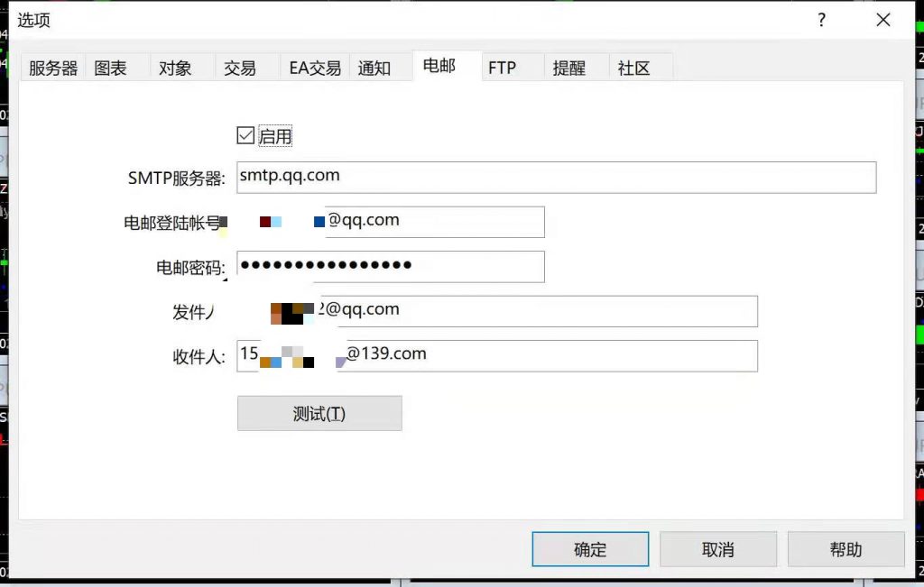Select the 对象 tab

[175, 68]
